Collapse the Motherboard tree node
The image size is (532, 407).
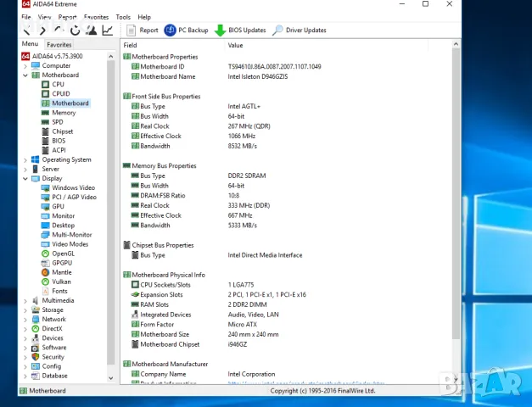point(25,75)
